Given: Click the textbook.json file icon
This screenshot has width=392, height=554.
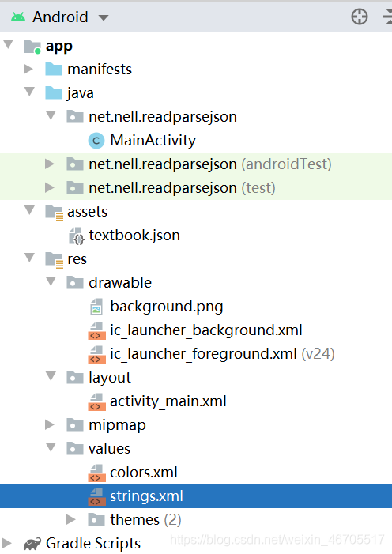Looking at the screenshot, I should 76,236.
